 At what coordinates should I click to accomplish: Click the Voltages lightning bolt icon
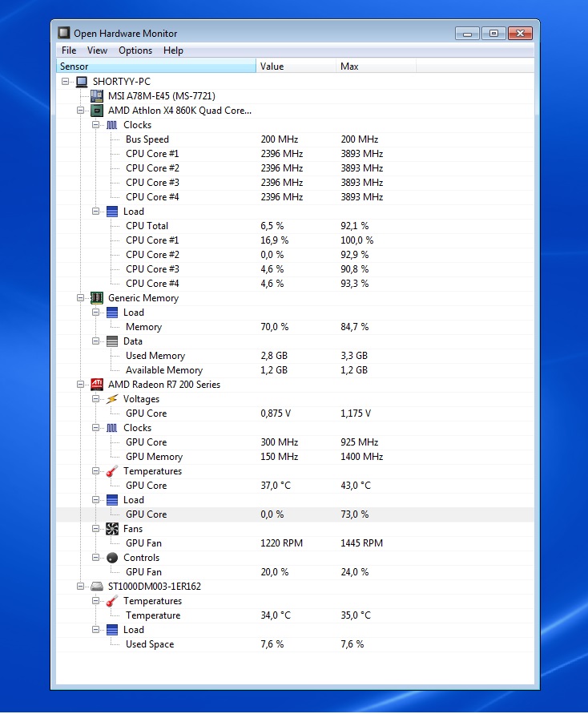point(112,399)
